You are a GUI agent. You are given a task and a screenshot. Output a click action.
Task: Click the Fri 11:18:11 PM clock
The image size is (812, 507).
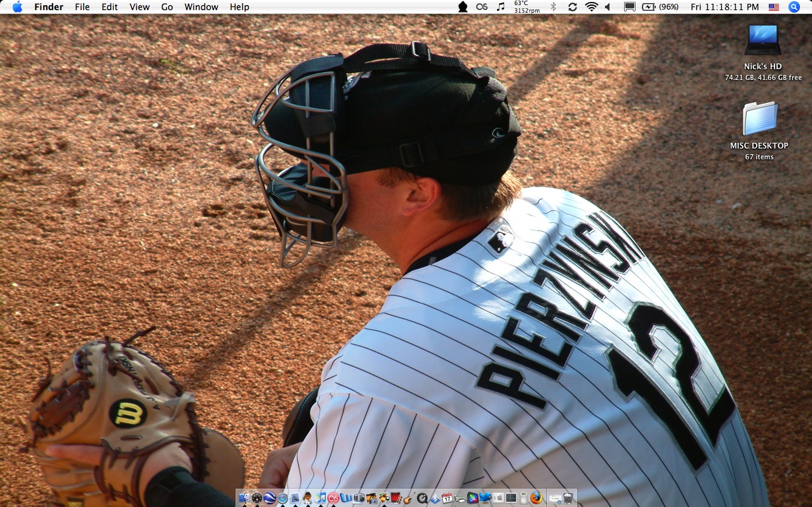[724, 7]
